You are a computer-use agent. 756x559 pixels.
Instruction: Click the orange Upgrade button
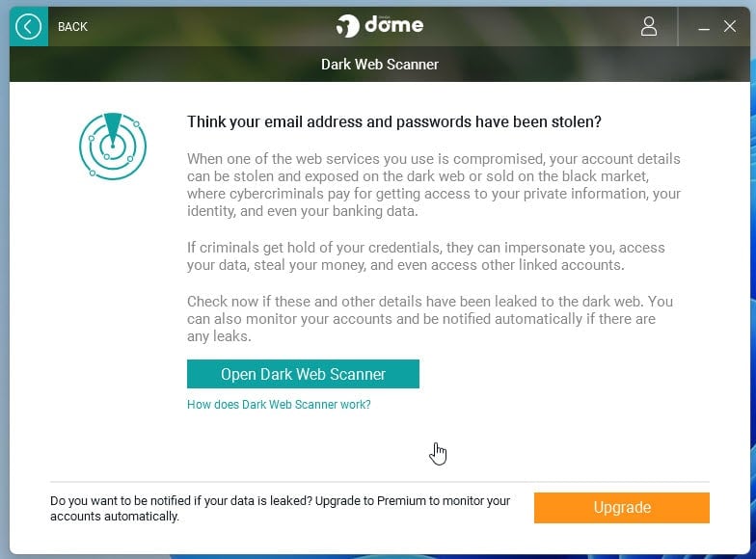621,507
